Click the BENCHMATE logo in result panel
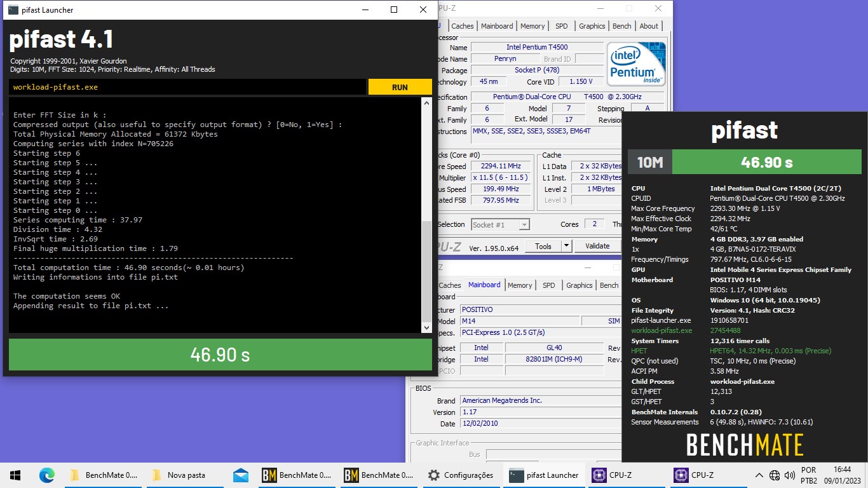 coord(745,445)
